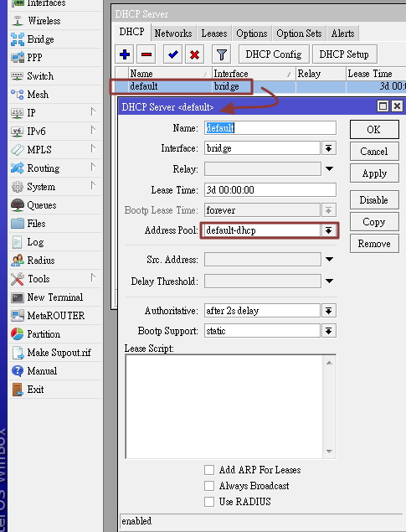
Task: Click the red X disable icon
Action: 194,54
